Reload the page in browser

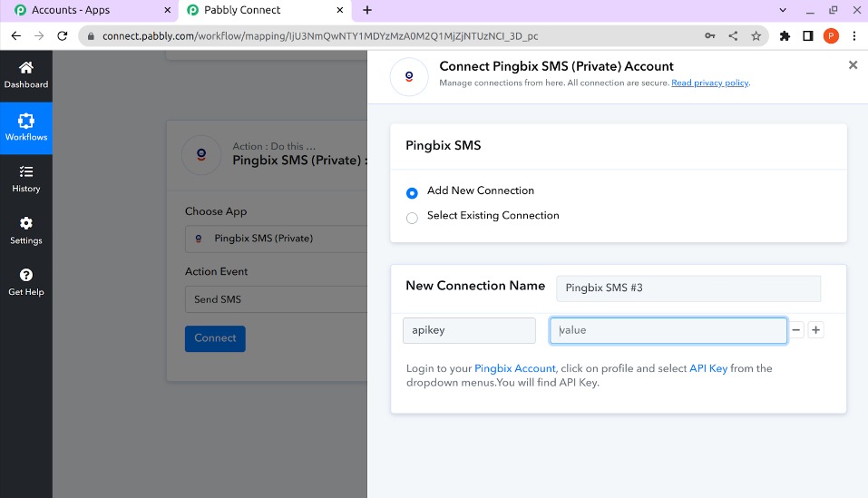tap(63, 36)
